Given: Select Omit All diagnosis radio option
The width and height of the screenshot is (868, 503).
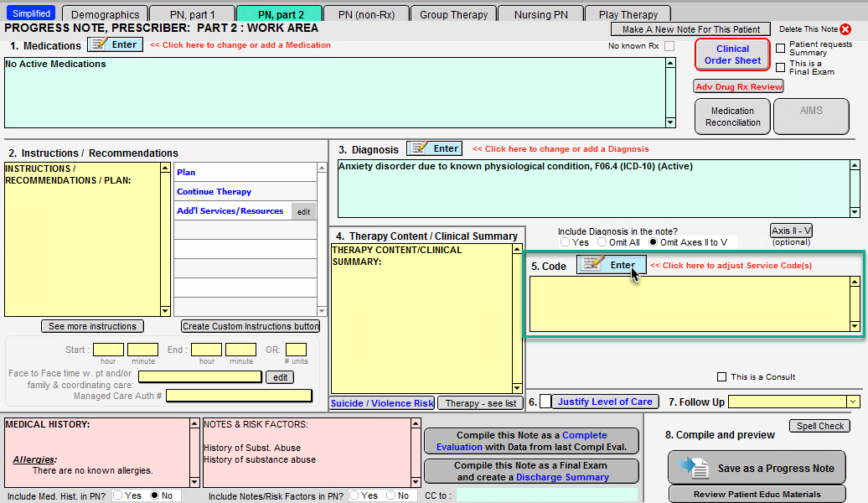Looking at the screenshot, I should (x=602, y=242).
